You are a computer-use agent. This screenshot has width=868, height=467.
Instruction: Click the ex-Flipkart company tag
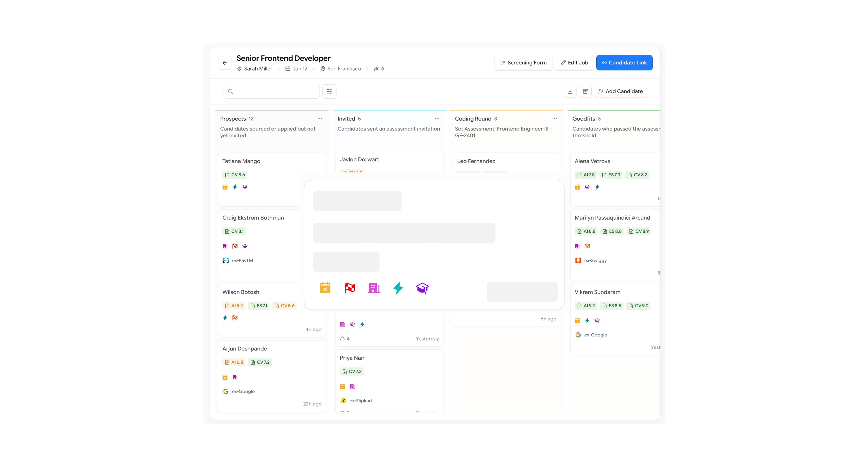tap(356, 400)
